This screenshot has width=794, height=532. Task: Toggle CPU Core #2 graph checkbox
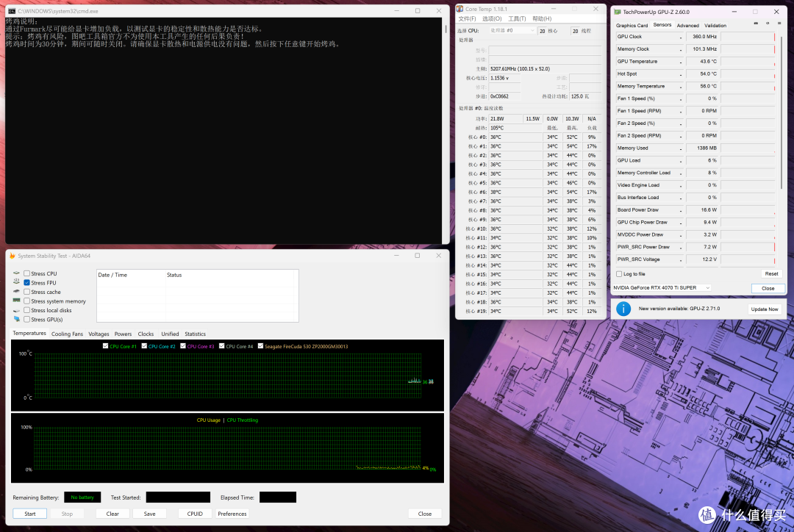coord(144,345)
